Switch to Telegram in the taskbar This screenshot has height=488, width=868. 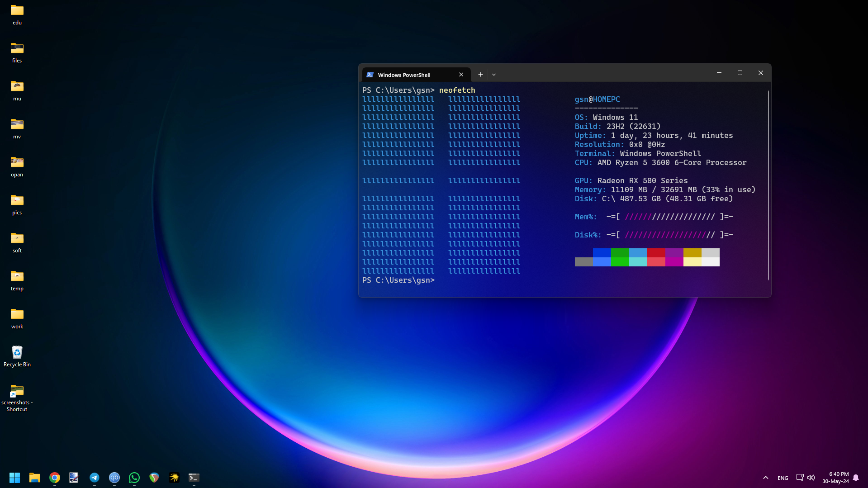tap(95, 478)
